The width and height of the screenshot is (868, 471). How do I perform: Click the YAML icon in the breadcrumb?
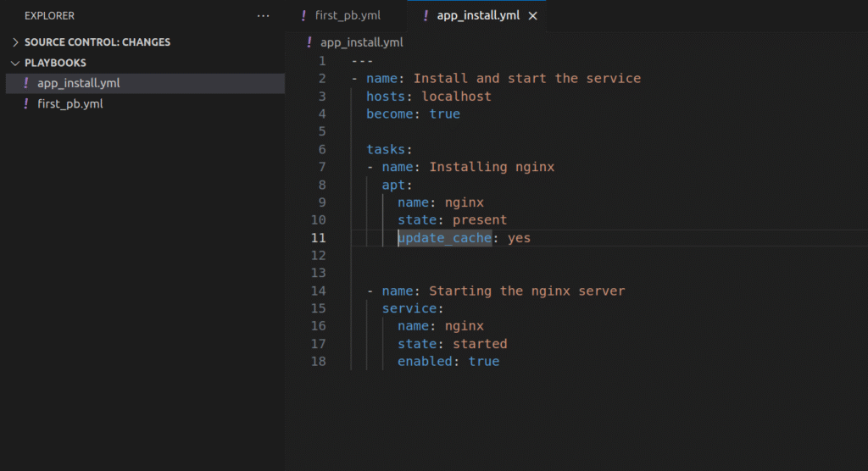[x=310, y=42]
